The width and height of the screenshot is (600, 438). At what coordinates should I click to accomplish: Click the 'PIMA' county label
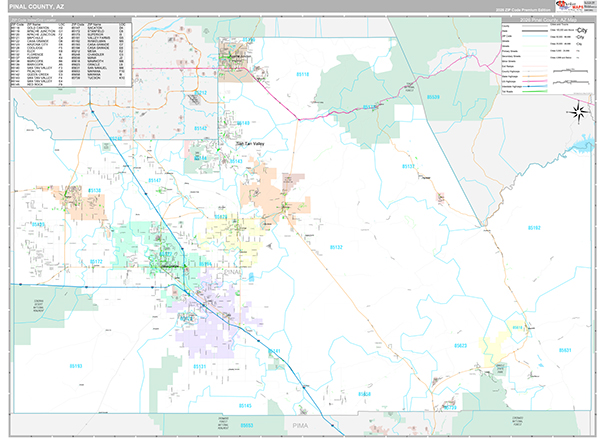click(x=300, y=426)
